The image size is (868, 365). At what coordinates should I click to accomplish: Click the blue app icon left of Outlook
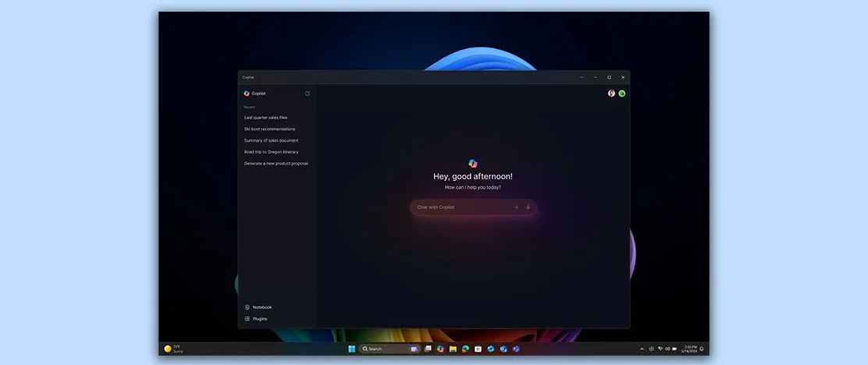490,349
